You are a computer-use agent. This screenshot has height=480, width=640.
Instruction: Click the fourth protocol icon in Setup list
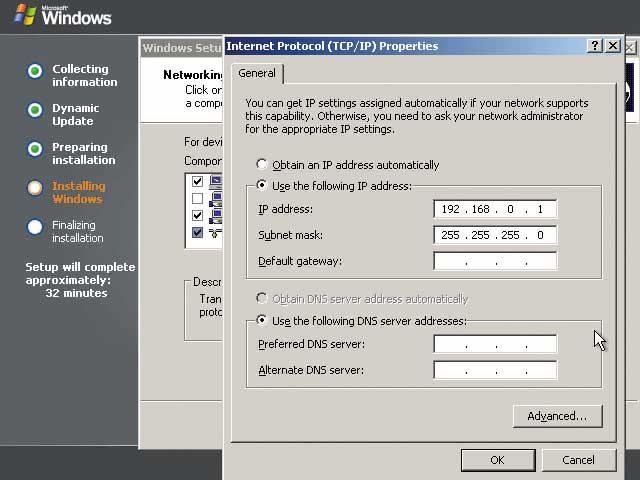[x=216, y=233]
